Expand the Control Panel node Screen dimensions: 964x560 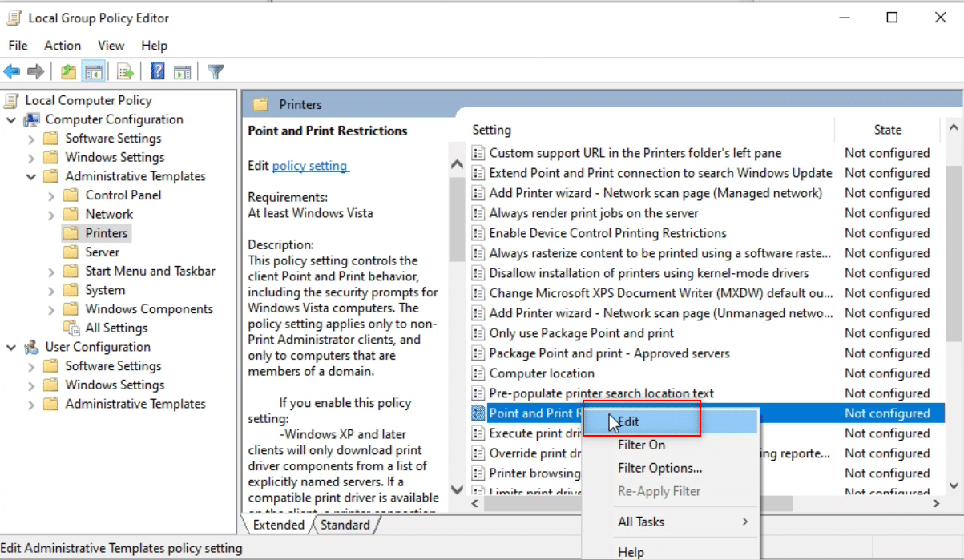pyautogui.click(x=51, y=195)
